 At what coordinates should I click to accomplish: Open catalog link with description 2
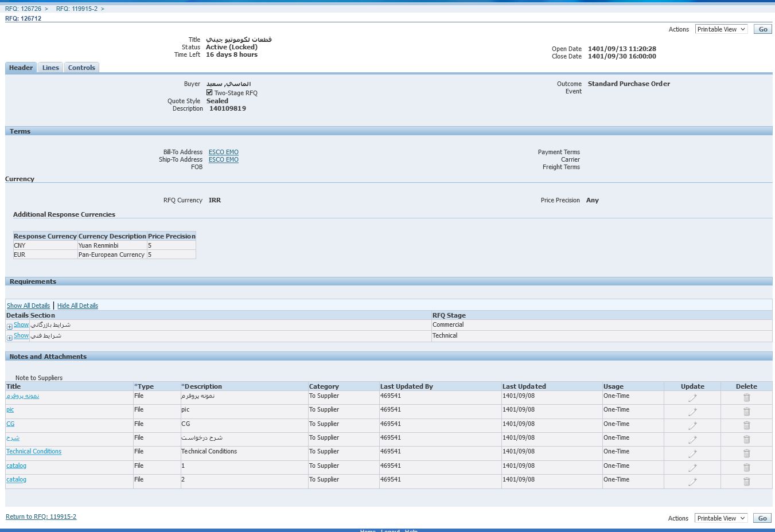coord(16,479)
